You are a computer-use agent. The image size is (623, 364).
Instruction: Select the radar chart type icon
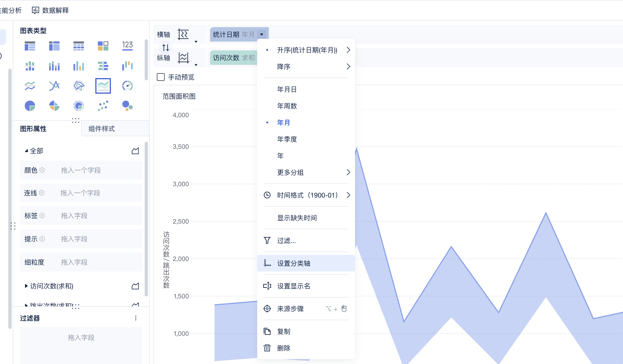[79, 86]
